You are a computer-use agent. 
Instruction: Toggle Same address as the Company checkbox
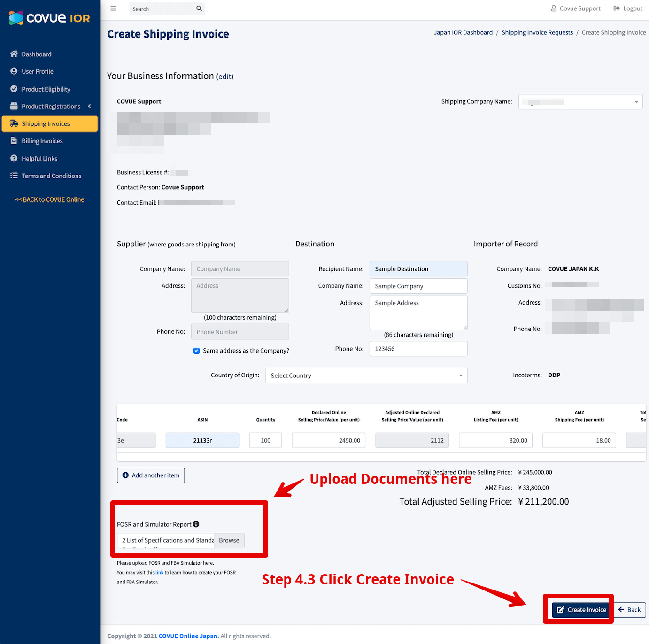[x=196, y=351]
